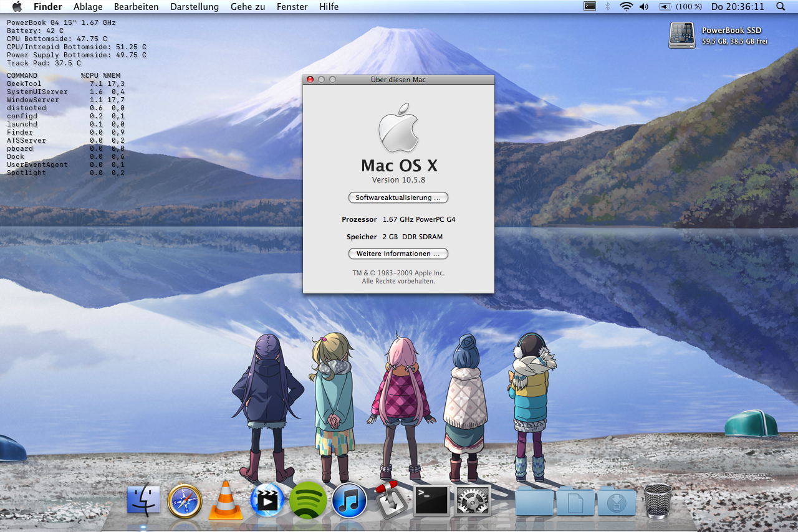This screenshot has height=532, width=798.
Task: Click the Über diesen Mac title bar
Action: 398,80
